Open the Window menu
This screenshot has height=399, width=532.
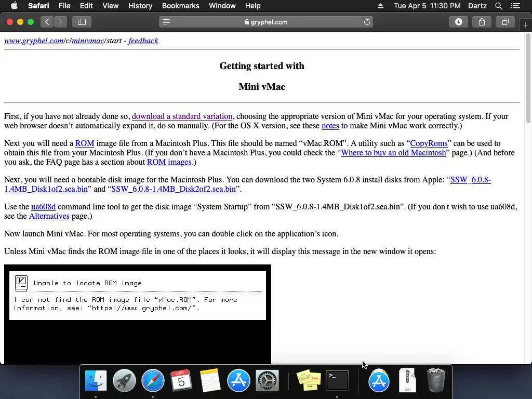(x=222, y=6)
